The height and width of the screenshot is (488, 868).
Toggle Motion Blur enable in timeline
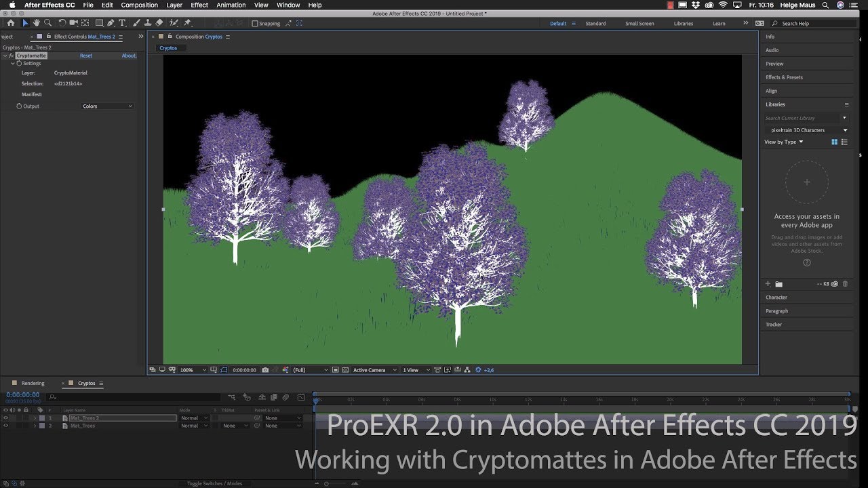[x=285, y=397]
